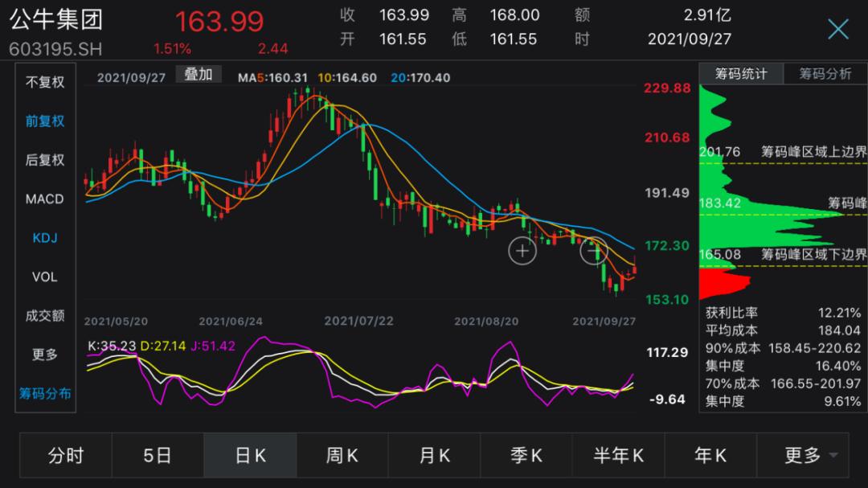Switch to the 筹码统计 tab
Image resolution: width=868 pixels, height=488 pixels.
tap(741, 74)
